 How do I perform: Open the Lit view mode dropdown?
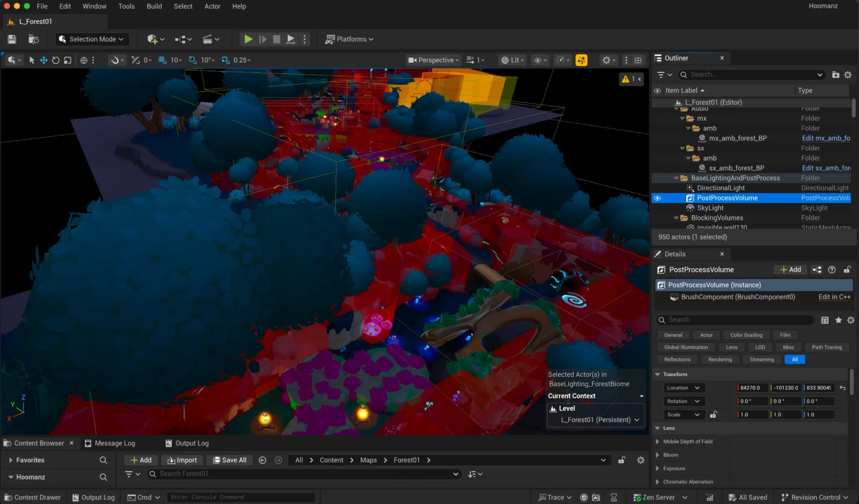[513, 60]
